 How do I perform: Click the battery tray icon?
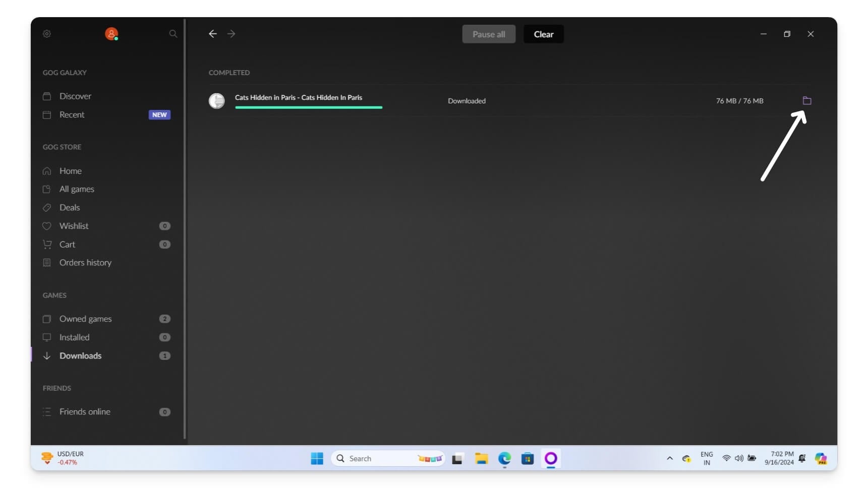(752, 458)
